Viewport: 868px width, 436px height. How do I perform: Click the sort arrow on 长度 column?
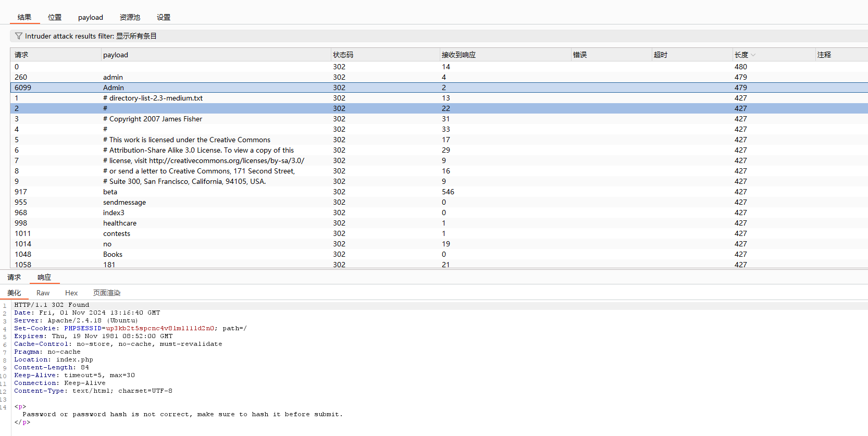(753, 55)
